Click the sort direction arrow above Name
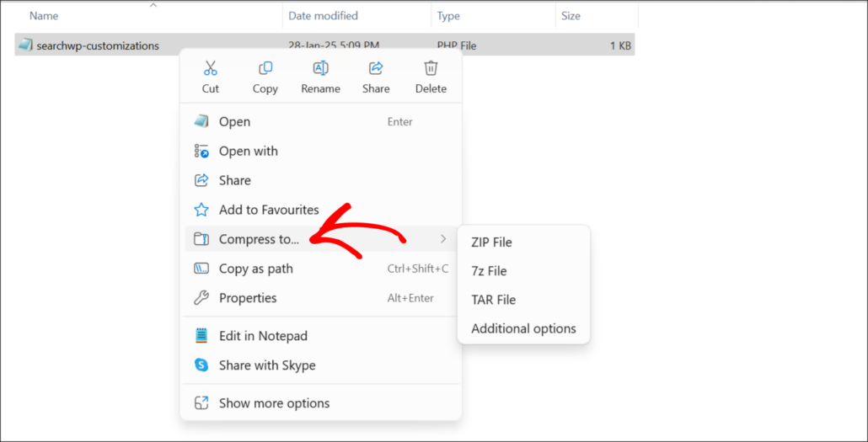The width and height of the screenshot is (868, 442). pyautogui.click(x=154, y=6)
